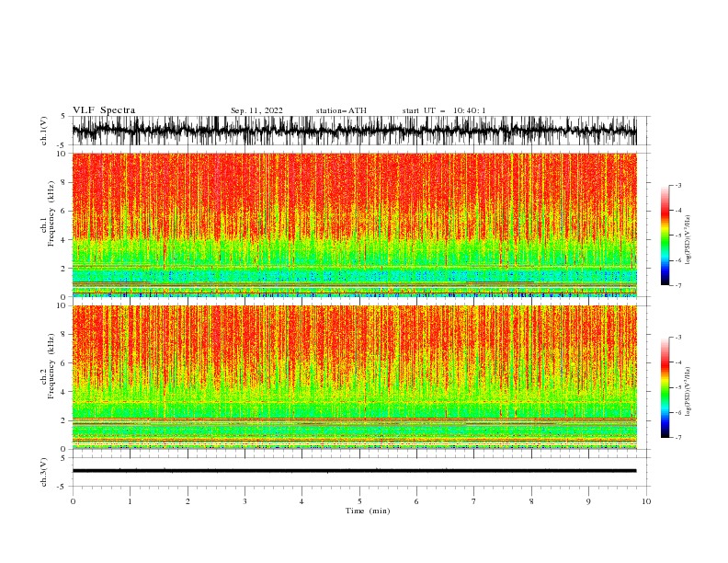Image resolution: width=728 pixels, height=563 pixels.
Task: Click the time axis tick label "7"
Action: [474, 501]
